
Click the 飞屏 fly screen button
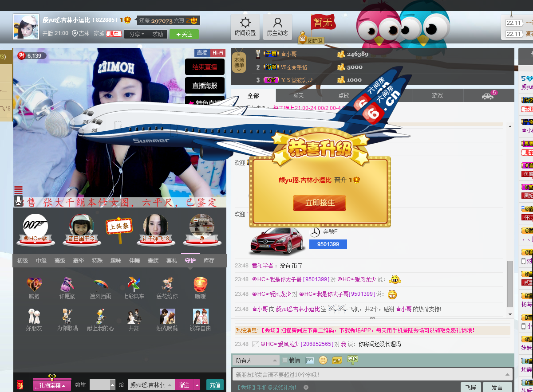pyautogui.click(x=470, y=387)
